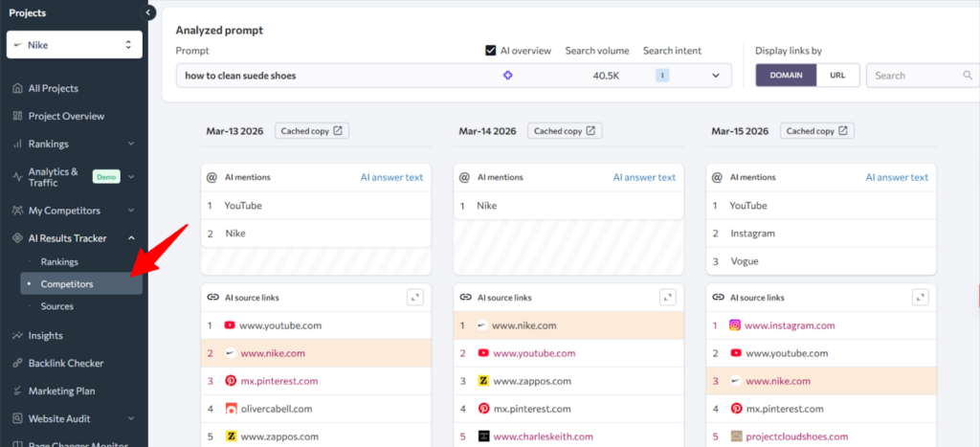This screenshot has height=447, width=980.
Task: Click the Backlink Checker sidebar icon
Action: (17, 364)
